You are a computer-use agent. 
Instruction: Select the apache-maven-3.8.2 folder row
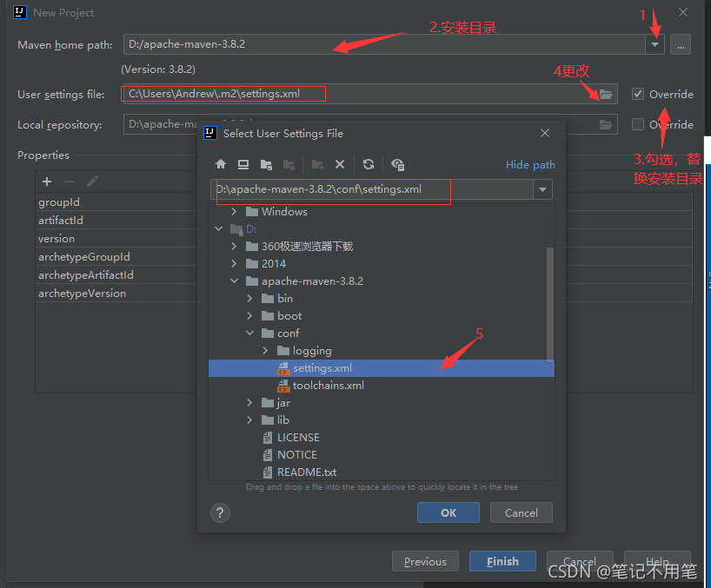click(x=382, y=281)
